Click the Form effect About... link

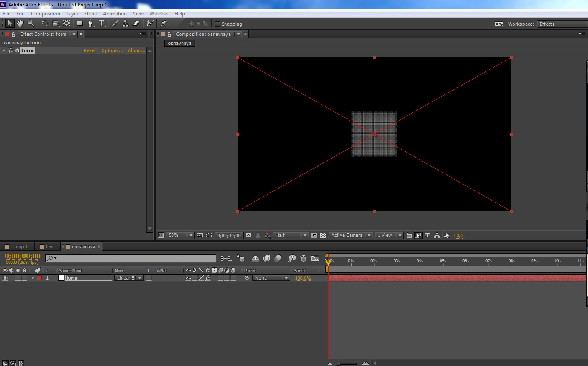(137, 50)
